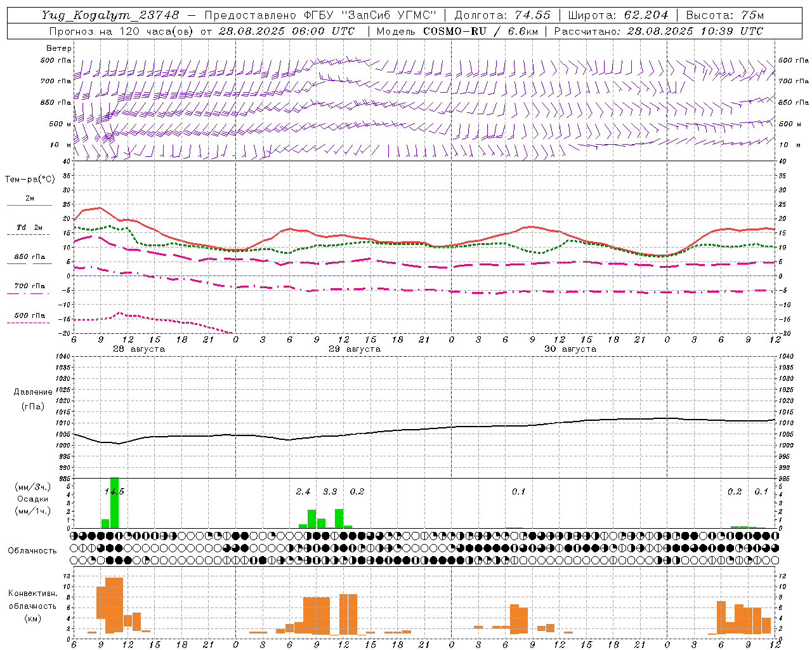
Task: Click the 29 августа date label
Action: (355, 349)
